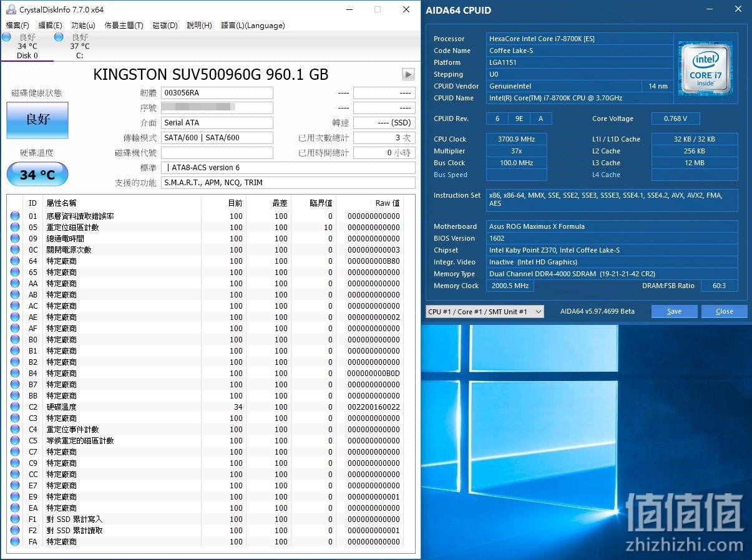Select the 重定位磁區計數 row

[x=206, y=227]
